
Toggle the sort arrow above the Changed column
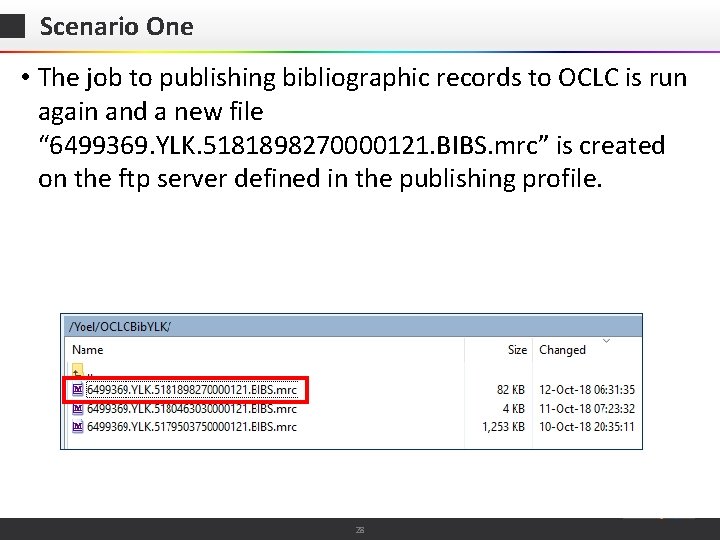point(606,341)
